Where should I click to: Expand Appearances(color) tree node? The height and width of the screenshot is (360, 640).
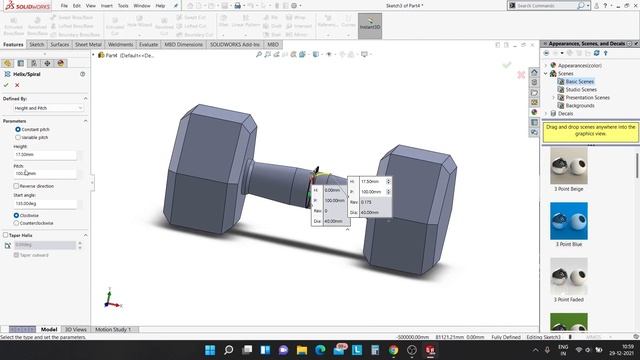click(x=546, y=65)
